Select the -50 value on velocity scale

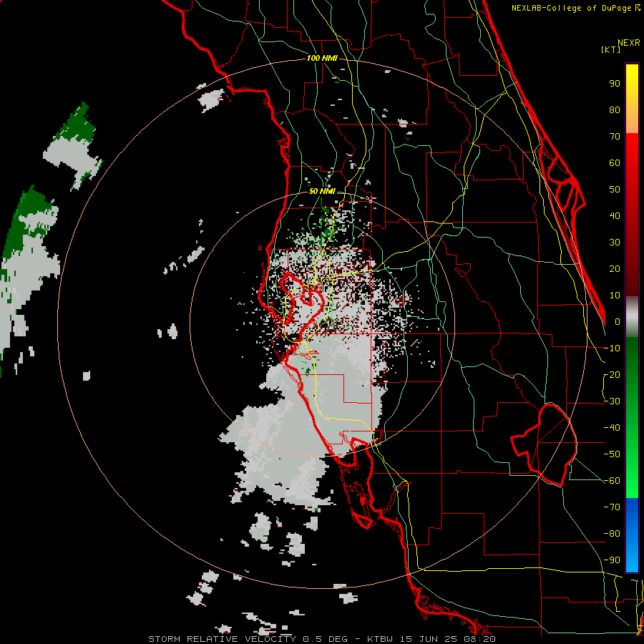[612, 454]
